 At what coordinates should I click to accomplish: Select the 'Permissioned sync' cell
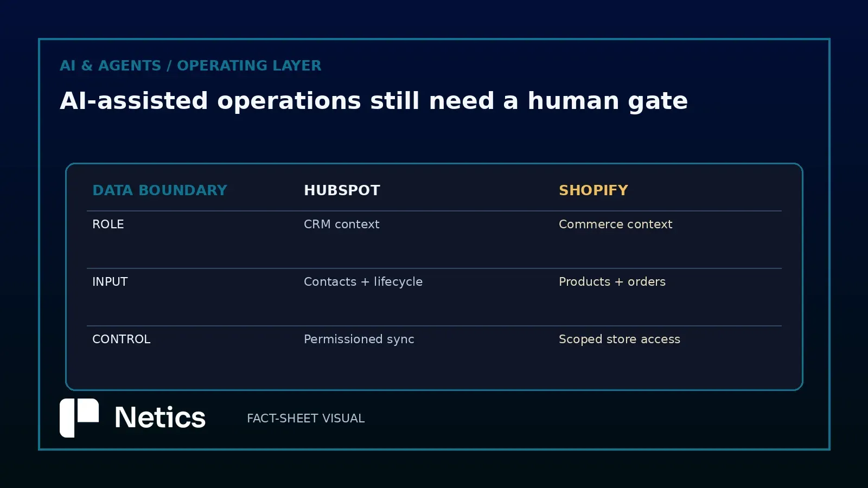pyautogui.click(x=359, y=339)
